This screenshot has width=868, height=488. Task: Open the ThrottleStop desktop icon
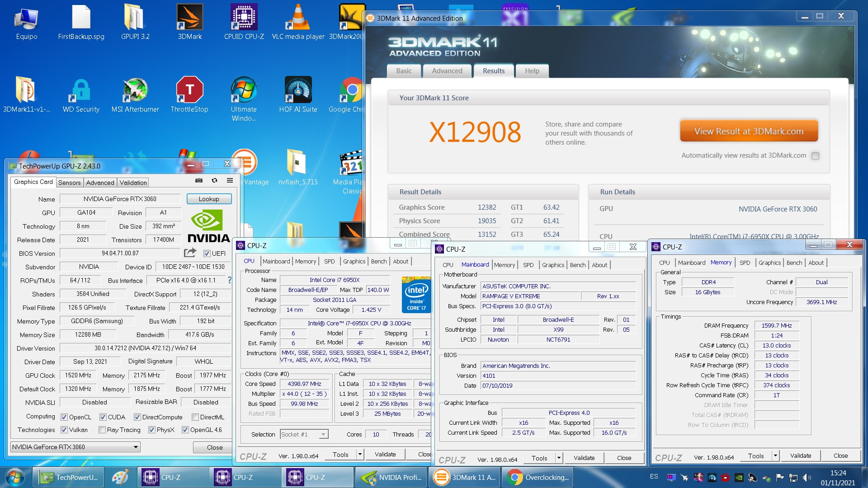[x=189, y=94]
